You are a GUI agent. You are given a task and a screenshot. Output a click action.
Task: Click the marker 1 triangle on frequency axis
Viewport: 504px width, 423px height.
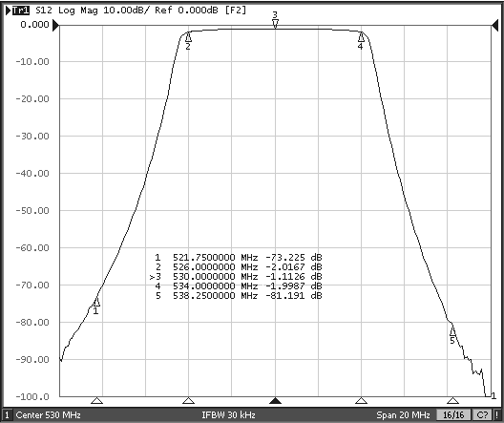pyautogui.click(x=96, y=400)
